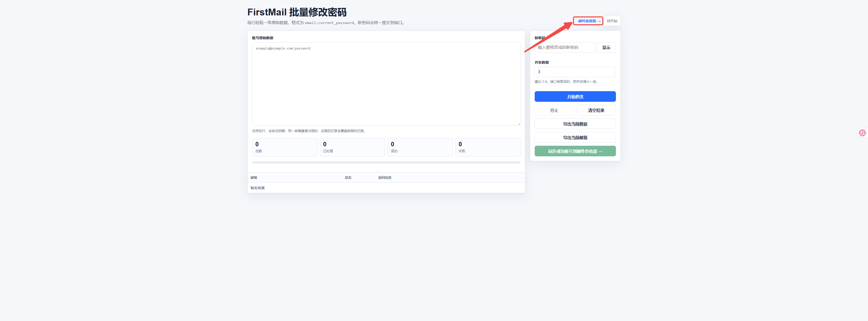Click the progress bar under stats
This screenshot has width=868, height=321.
[x=386, y=163]
